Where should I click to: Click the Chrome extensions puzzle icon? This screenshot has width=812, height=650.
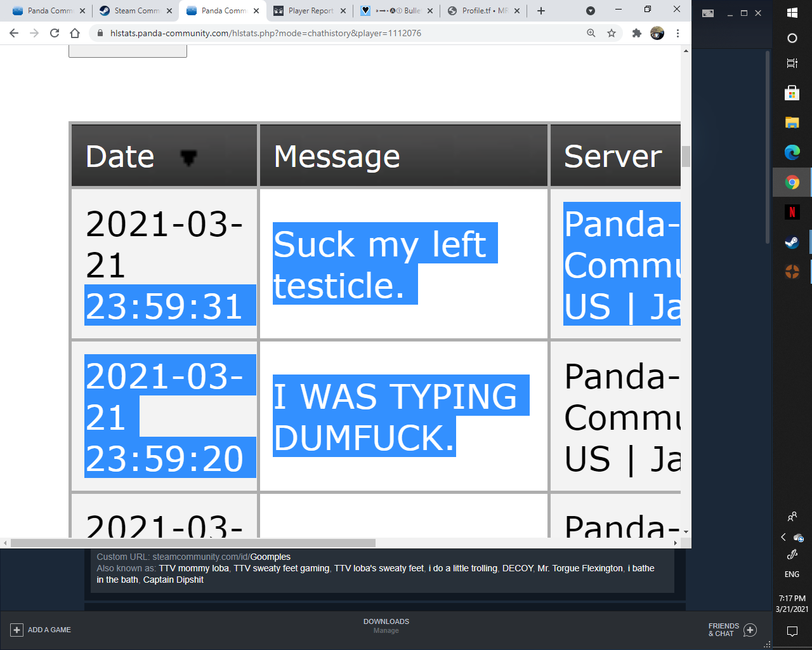click(x=636, y=33)
